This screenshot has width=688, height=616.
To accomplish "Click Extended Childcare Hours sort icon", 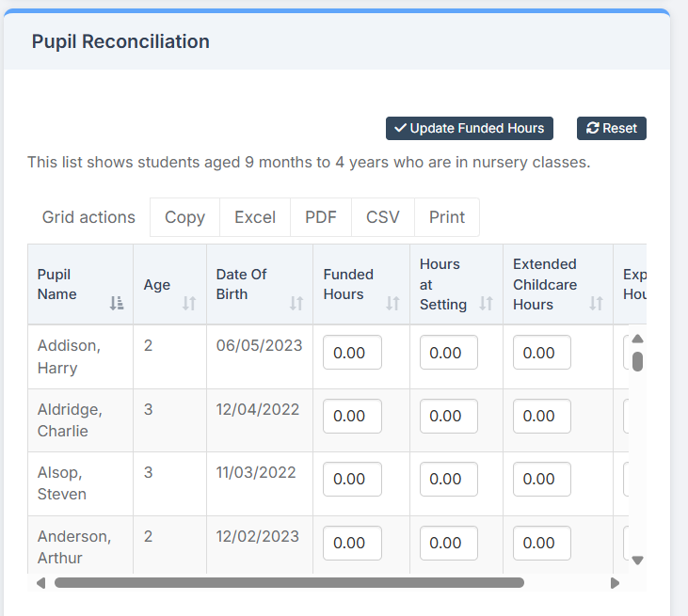I will tap(596, 303).
